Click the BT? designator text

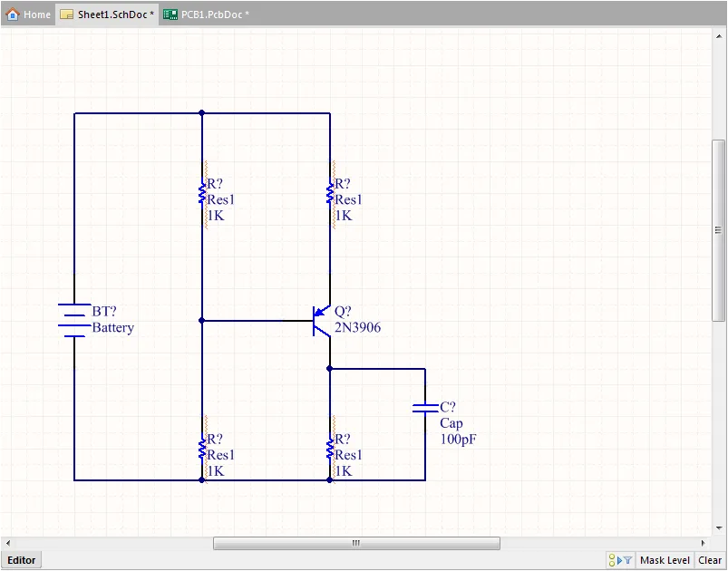(104, 311)
